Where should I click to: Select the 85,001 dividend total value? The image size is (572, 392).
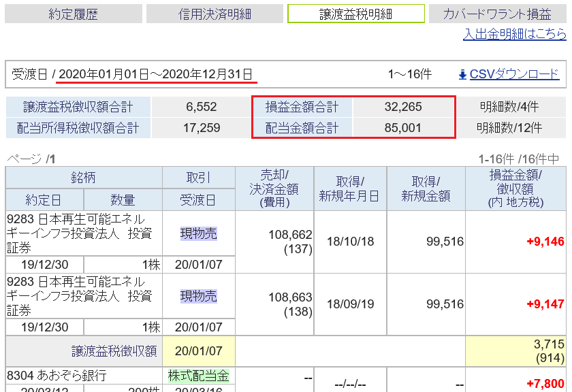pos(403,128)
